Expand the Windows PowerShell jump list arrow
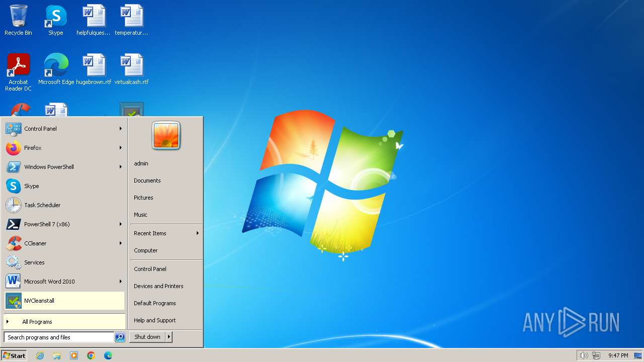644x362 pixels. click(121, 167)
